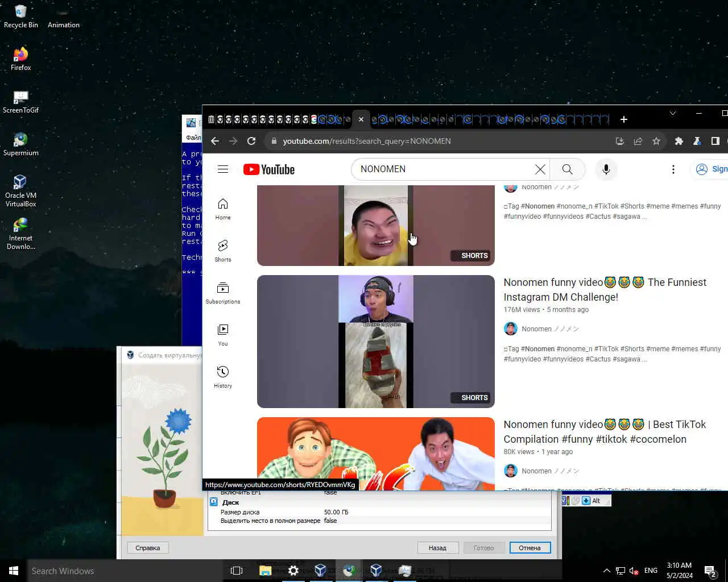Image resolution: width=728 pixels, height=582 pixels.
Task: Open Internet Download desktop shortcut
Action: [21, 234]
